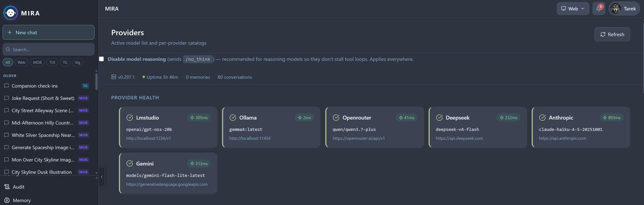This screenshot has width=644, height=205.
Task: Open the City Street Alleyway Scene chat
Action: [47, 111]
